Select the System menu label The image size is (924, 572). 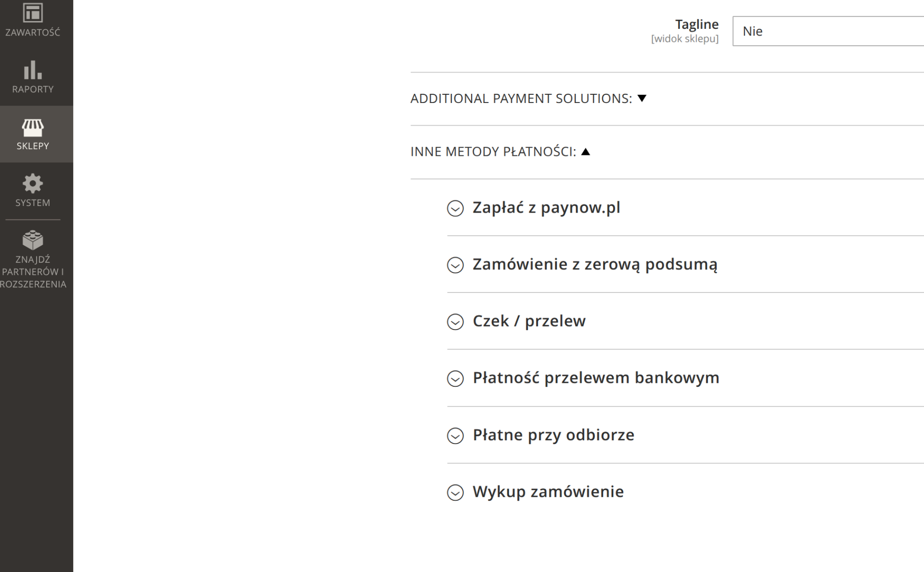[33, 203]
